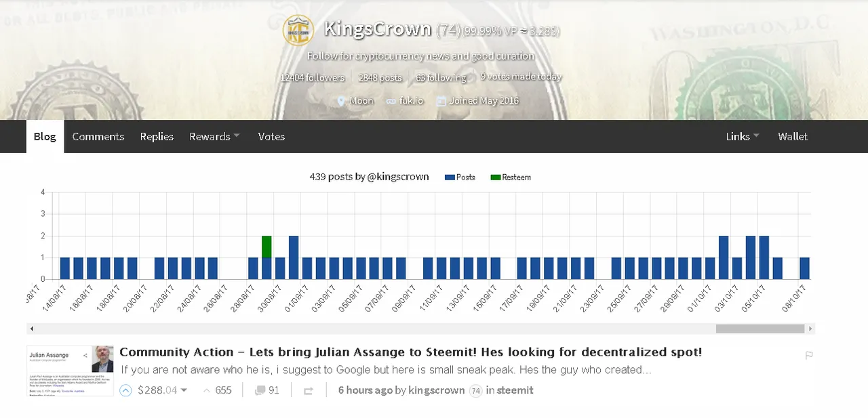Click the chart scrollbar left arrow
Screen dimensions: 868x418
coord(31,329)
